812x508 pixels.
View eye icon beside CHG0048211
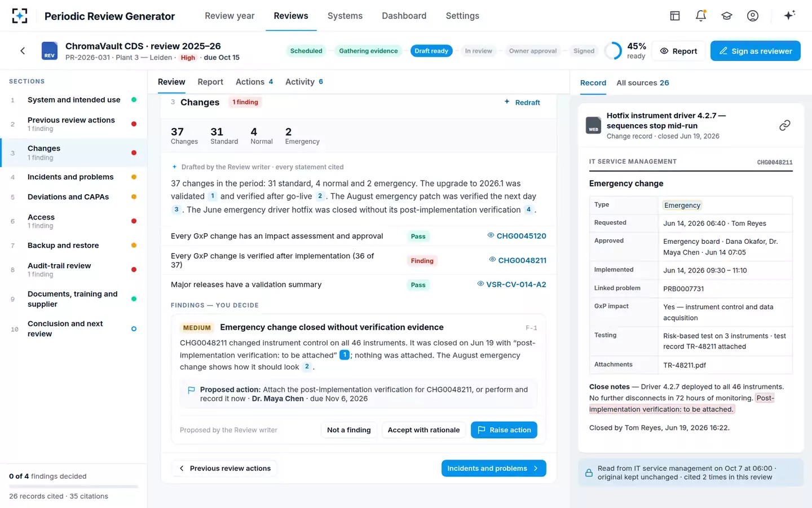point(492,260)
